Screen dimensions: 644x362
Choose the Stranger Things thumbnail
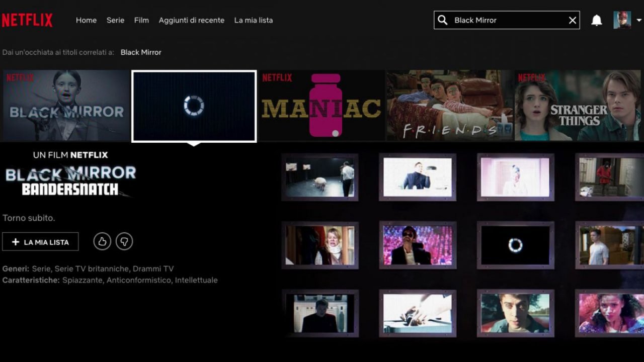click(x=578, y=106)
